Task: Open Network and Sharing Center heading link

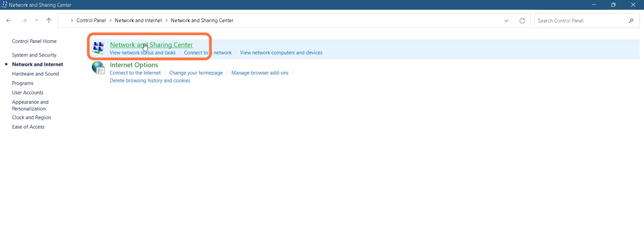Action: coord(151,45)
